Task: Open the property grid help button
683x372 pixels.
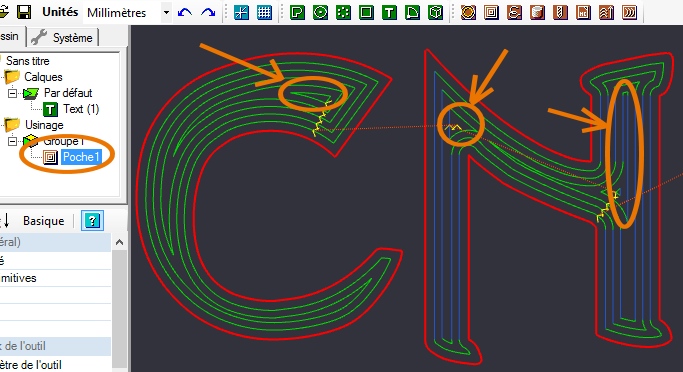Action: pyautogui.click(x=92, y=221)
